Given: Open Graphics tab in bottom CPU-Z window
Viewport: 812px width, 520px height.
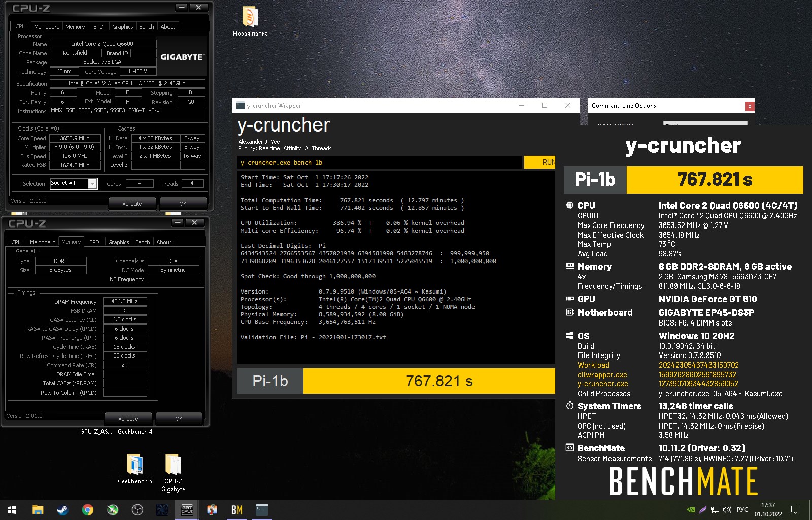Looking at the screenshot, I should [119, 242].
